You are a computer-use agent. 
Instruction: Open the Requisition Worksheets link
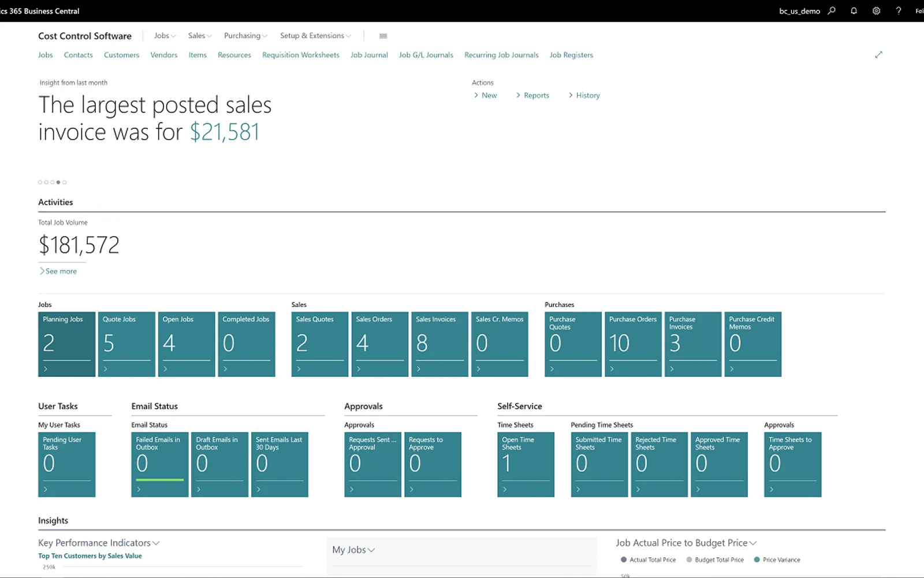301,55
